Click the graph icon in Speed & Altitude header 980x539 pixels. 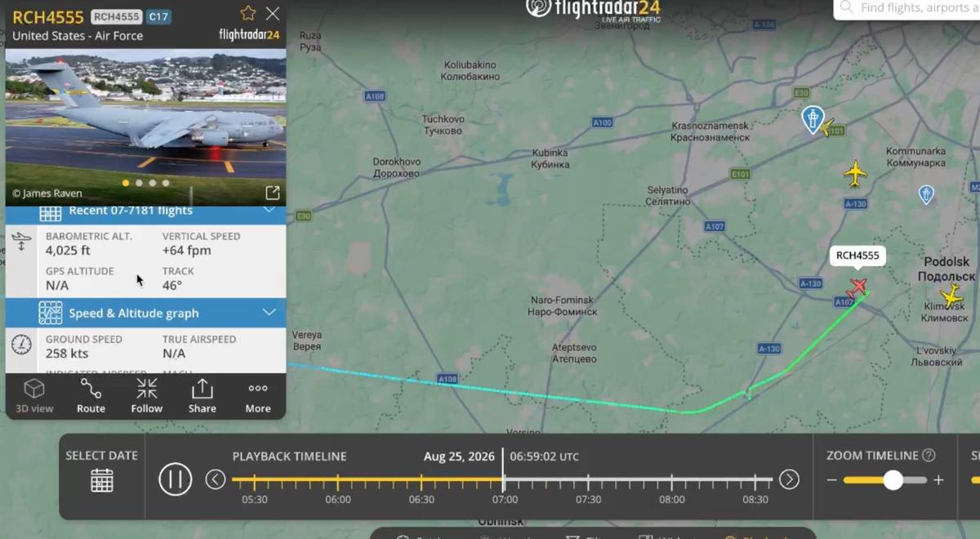coord(50,313)
